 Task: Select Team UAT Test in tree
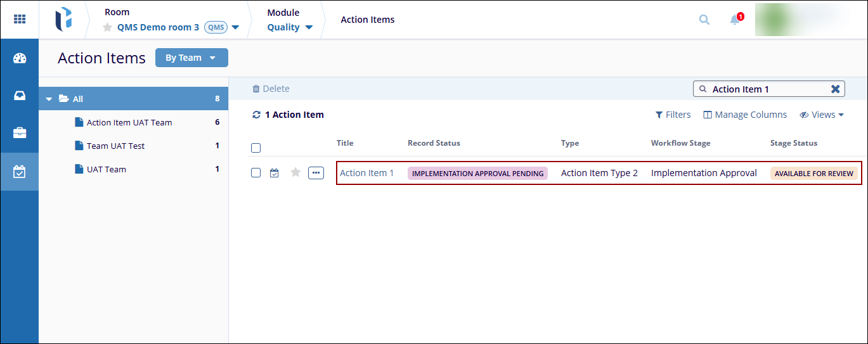click(115, 146)
